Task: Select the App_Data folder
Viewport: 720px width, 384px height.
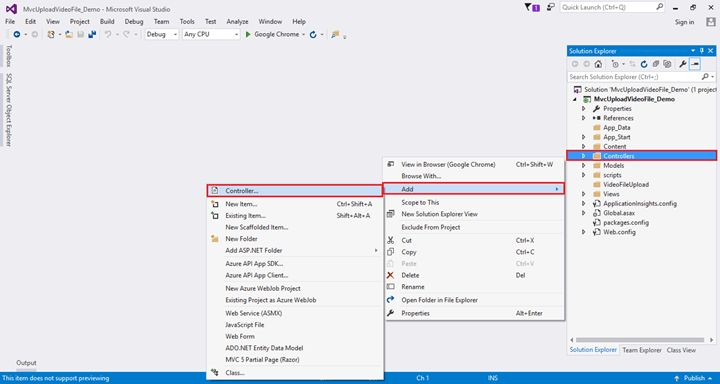Action: tap(617, 128)
